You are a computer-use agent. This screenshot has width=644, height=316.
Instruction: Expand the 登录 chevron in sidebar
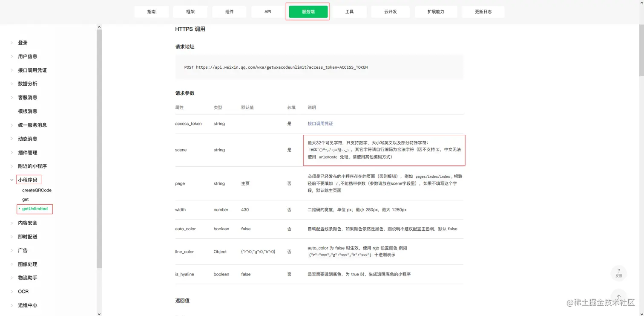point(12,43)
